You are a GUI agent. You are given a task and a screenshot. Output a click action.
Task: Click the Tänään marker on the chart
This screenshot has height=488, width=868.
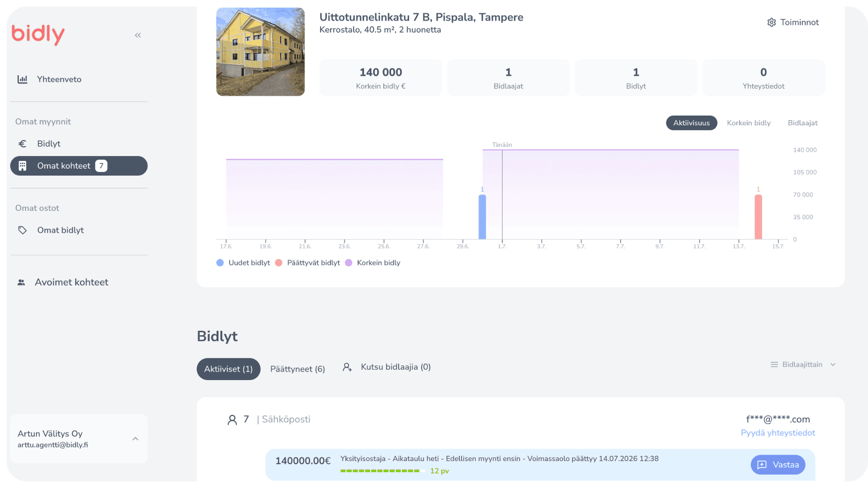pyautogui.click(x=502, y=145)
